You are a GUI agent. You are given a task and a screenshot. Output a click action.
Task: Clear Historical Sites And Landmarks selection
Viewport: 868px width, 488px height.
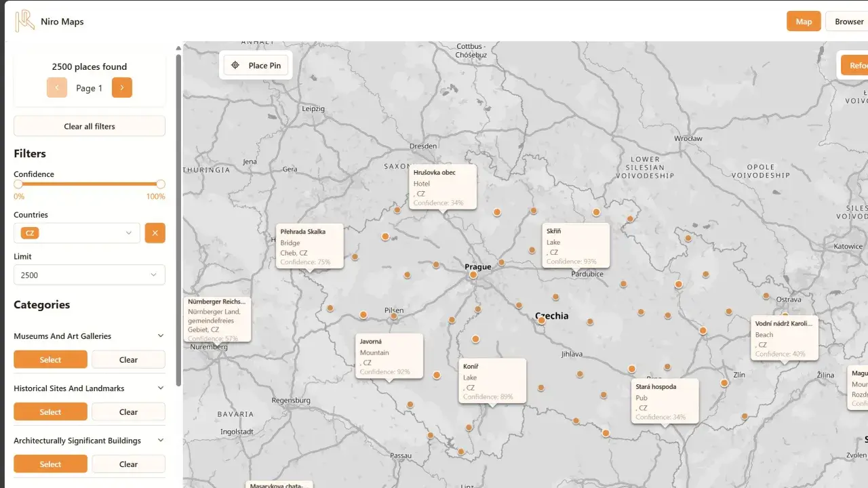pyautogui.click(x=128, y=411)
